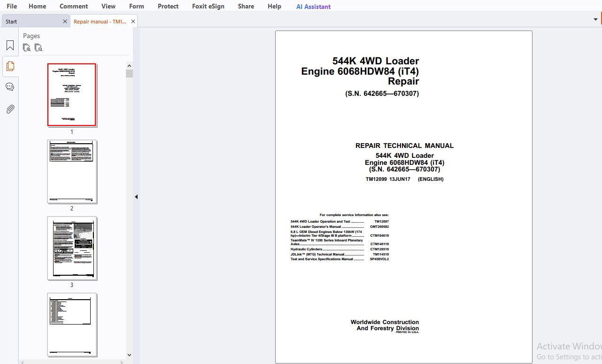Open the Protect ribbon tab
This screenshot has width=602, height=364.
click(x=168, y=6)
